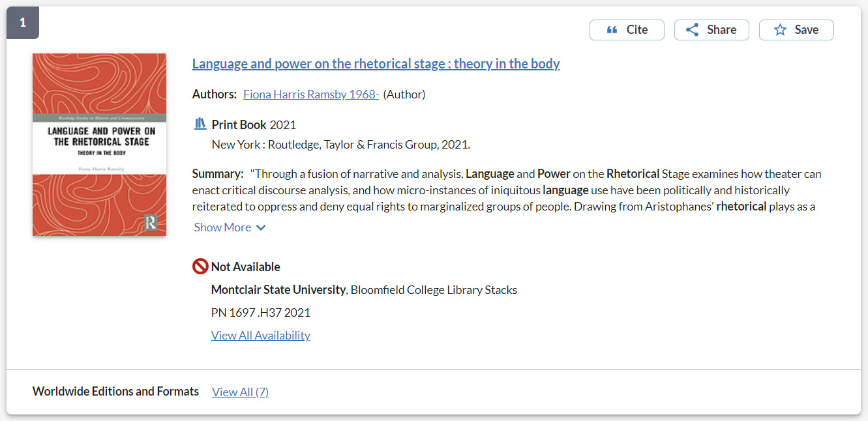The width and height of the screenshot is (868, 421).
Task: Click the Montclair State University holding name
Action: (278, 290)
